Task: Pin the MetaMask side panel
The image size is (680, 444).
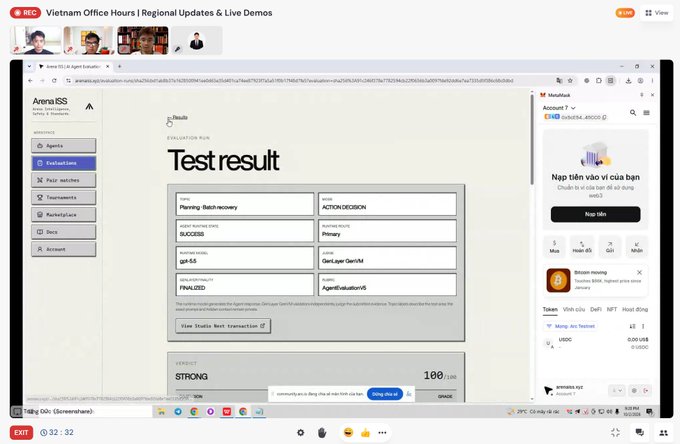Action: pyautogui.click(x=642, y=95)
